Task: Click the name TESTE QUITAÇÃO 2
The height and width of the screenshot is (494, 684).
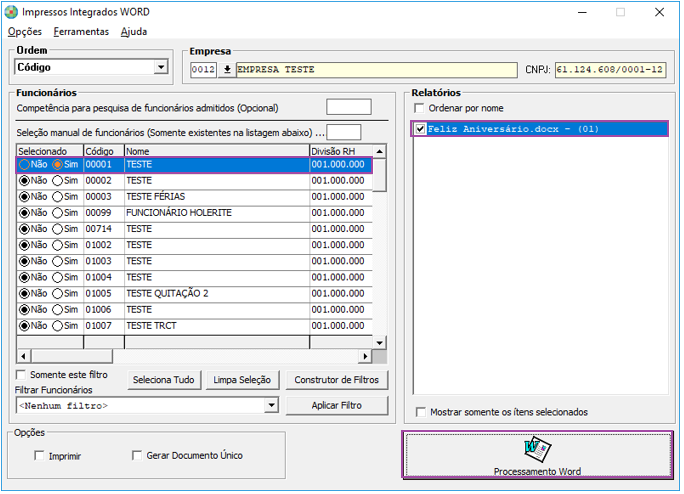Action: click(x=168, y=295)
